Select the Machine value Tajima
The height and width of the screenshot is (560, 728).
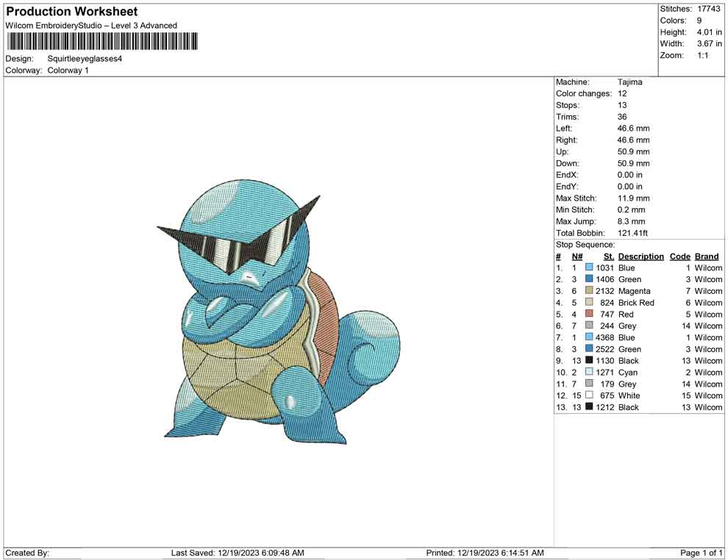[629, 82]
